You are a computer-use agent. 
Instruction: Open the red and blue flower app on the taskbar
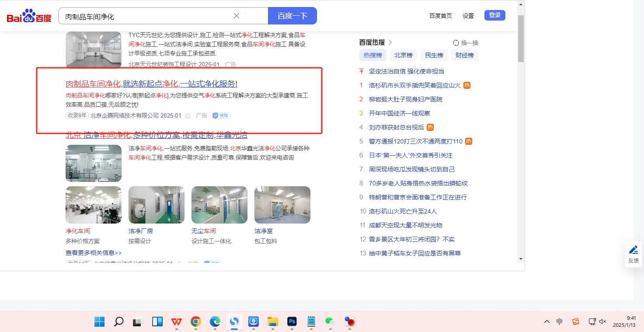tap(349, 322)
